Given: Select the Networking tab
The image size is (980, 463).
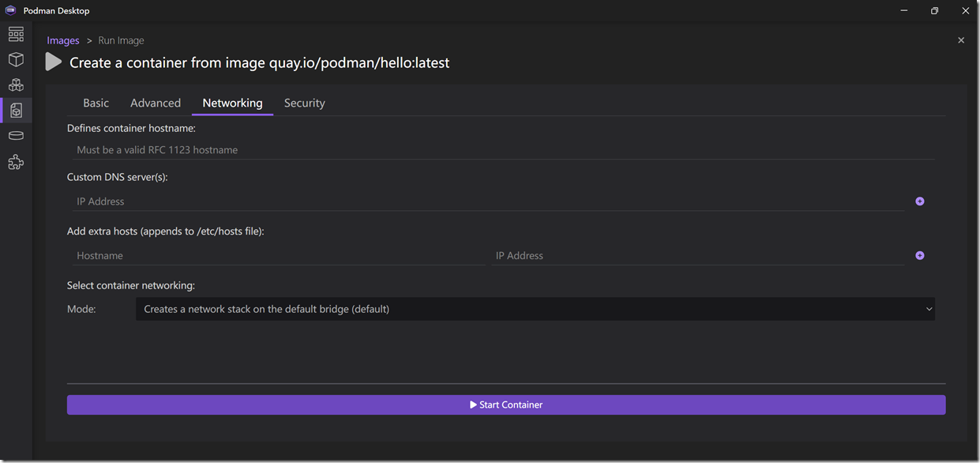Looking at the screenshot, I should [232, 104].
